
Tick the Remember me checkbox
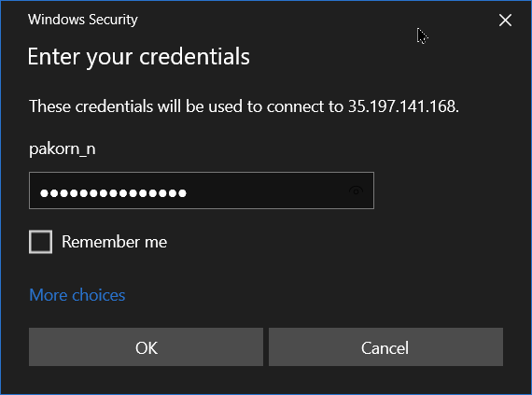pyautogui.click(x=41, y=242)
